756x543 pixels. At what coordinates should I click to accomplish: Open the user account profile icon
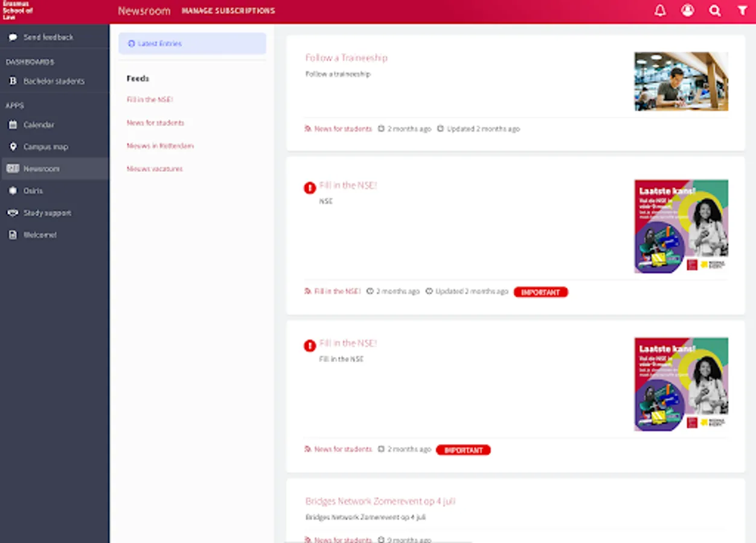(687, 10)
